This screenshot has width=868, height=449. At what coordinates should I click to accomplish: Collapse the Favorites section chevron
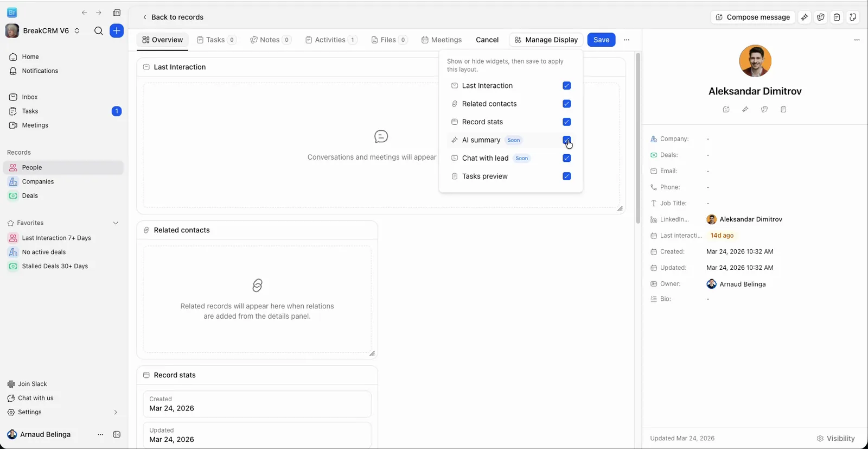tap(116, 223)
